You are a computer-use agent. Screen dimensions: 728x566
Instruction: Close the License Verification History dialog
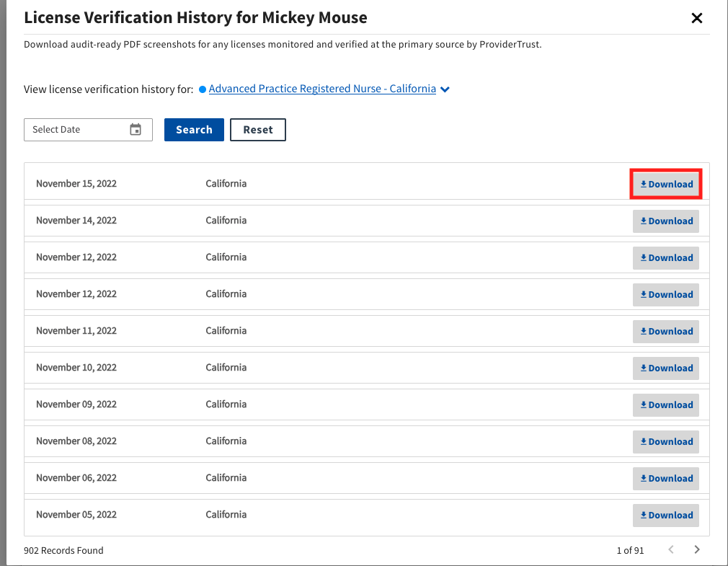pos(696,18)
